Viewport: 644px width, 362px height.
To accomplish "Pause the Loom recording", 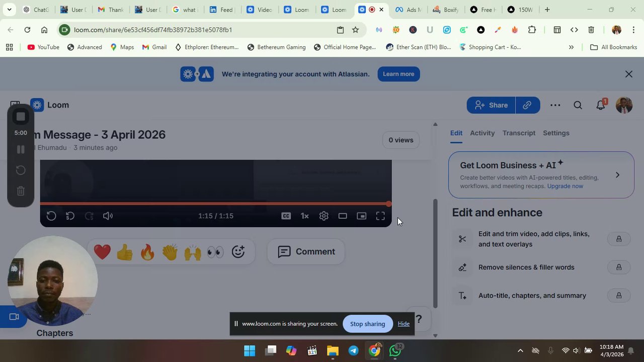I will pos(21,149).
